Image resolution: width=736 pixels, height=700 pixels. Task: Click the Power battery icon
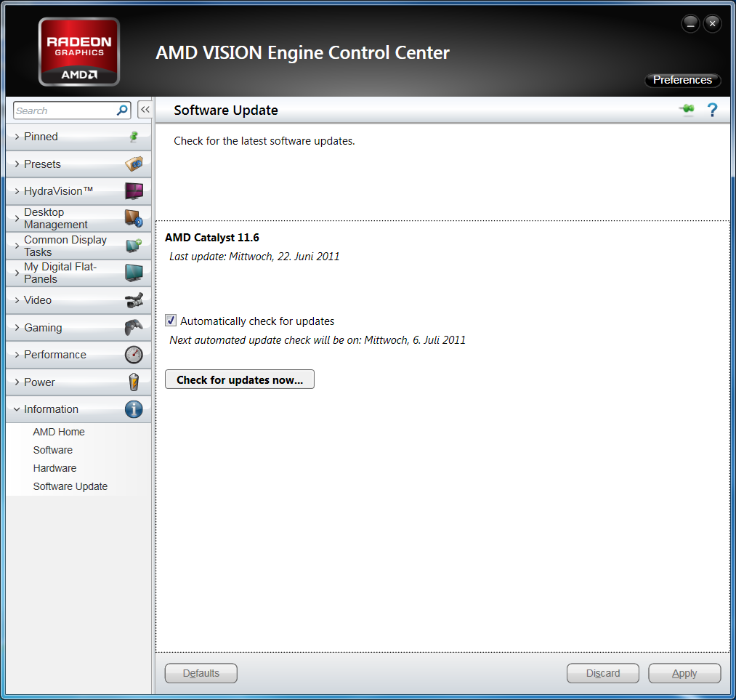point(134,382)
